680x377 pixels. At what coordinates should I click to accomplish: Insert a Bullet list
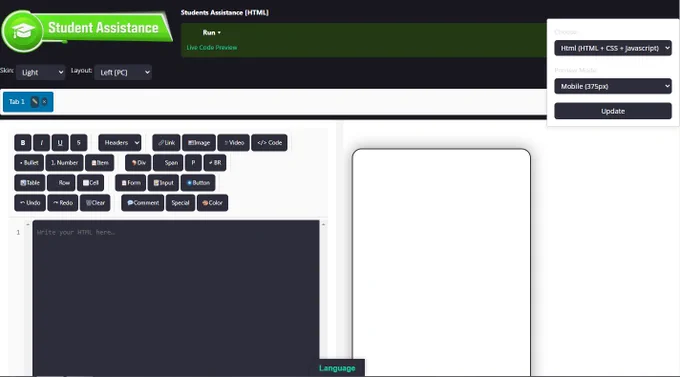pyautogui.click(x=29, y=163)
